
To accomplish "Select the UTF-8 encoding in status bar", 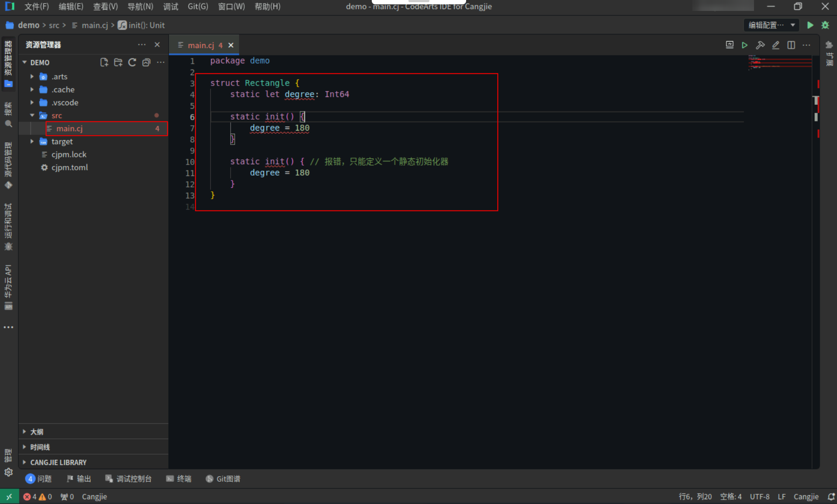I will pyautogui.click(x=759, y=497).
